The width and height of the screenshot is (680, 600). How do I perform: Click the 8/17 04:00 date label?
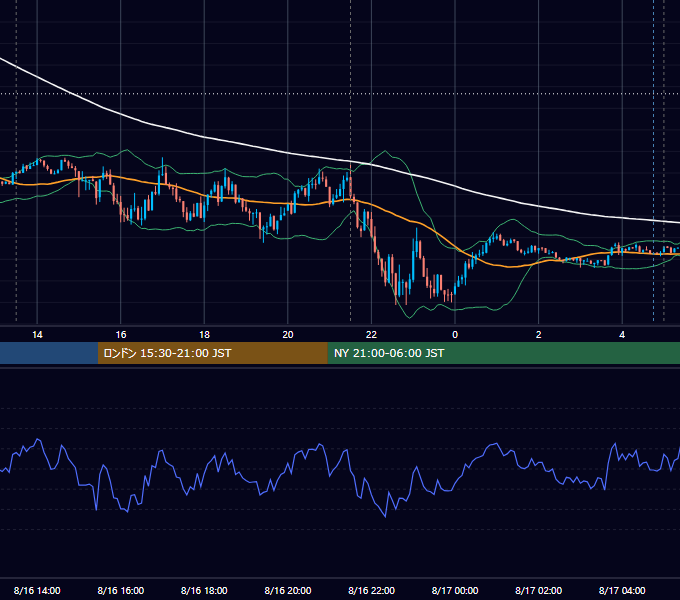click(x=622, y=590)
